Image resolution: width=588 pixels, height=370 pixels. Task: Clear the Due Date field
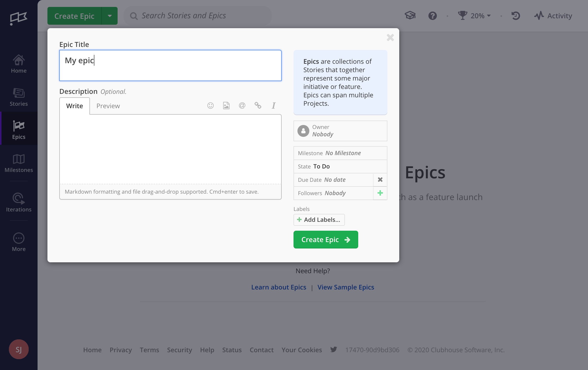[x=380, y=180]
